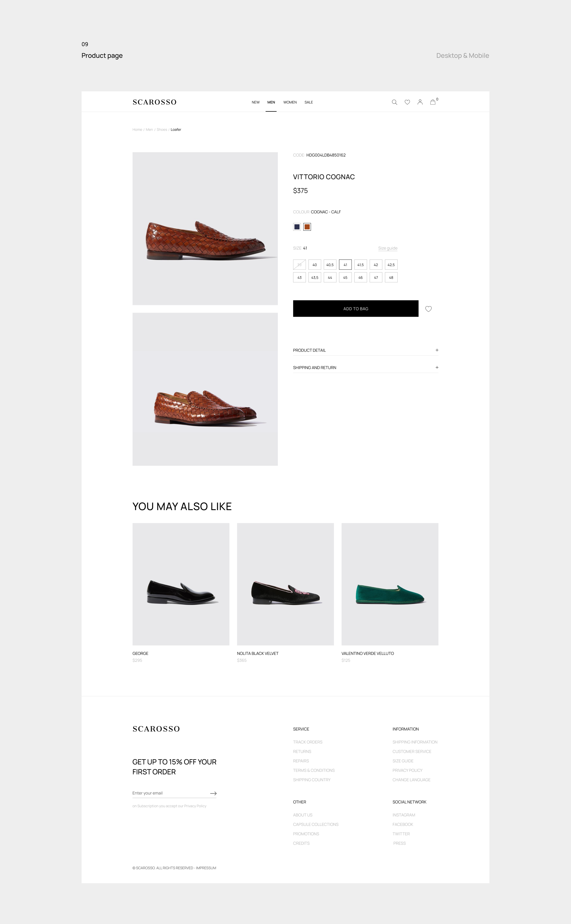Click the Add to Bag button
The height and width of the screenshot is (924, 571).
click(x=355, y=309)
